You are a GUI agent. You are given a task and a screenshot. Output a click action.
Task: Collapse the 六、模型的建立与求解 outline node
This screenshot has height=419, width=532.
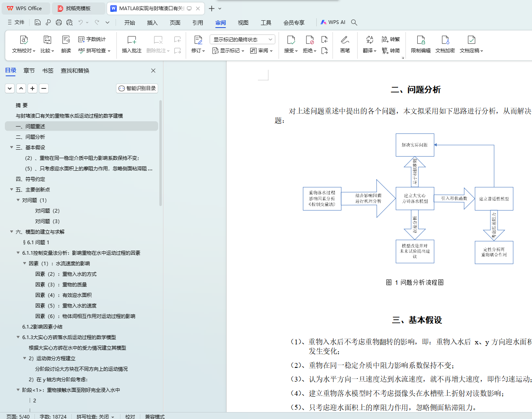(x=11, y=232)
